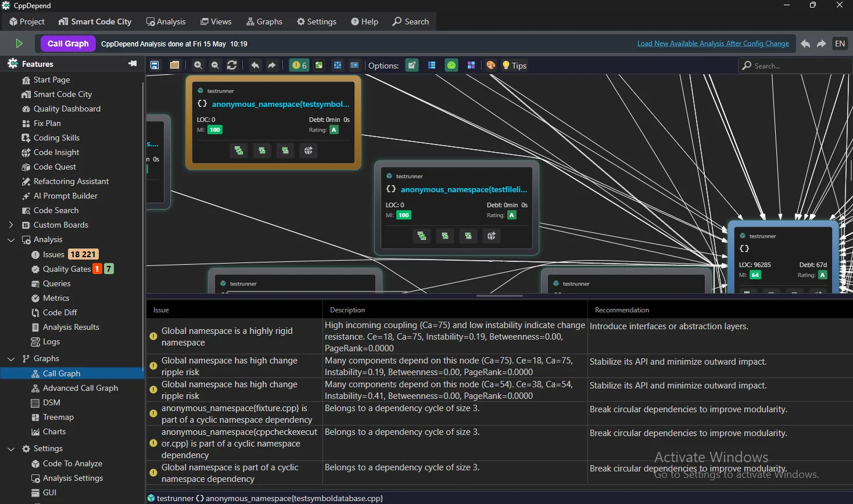Open the 6 warnings indicator in toolbar

click(x=299, y=65)
